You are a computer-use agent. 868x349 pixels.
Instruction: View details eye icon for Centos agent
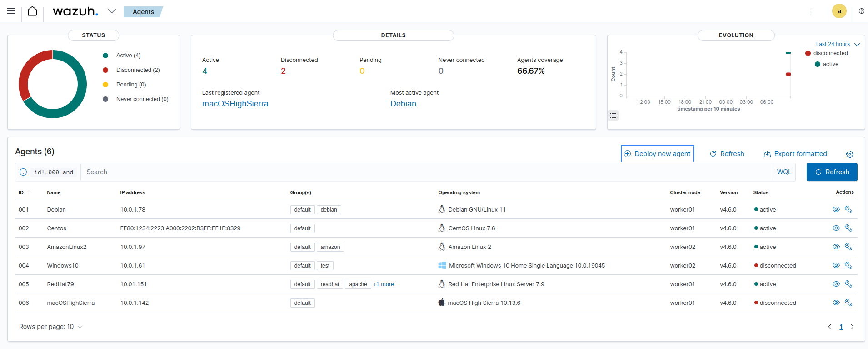[836, 228]
